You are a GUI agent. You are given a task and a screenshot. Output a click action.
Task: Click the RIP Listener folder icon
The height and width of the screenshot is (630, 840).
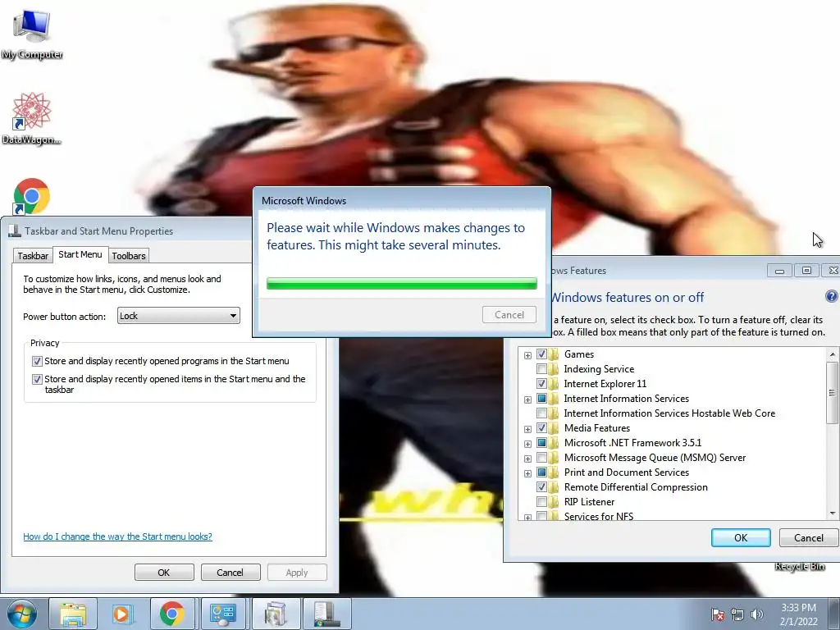click(x=554, y=502)
